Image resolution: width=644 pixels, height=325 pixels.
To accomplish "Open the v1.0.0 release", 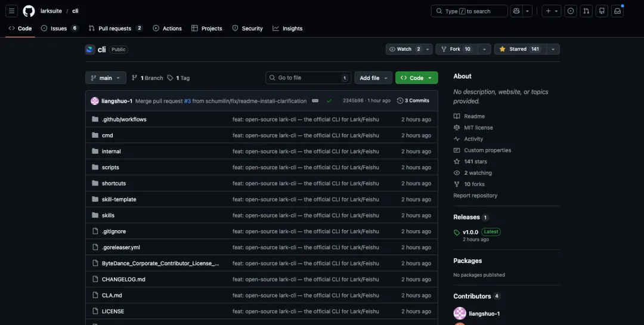I will coord(470,232).
